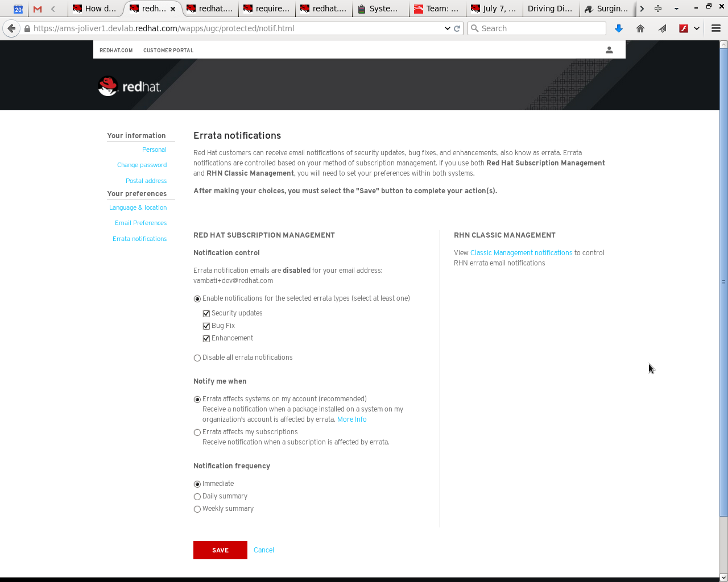Open Classic Management notifications link

[x=521, y=252]
